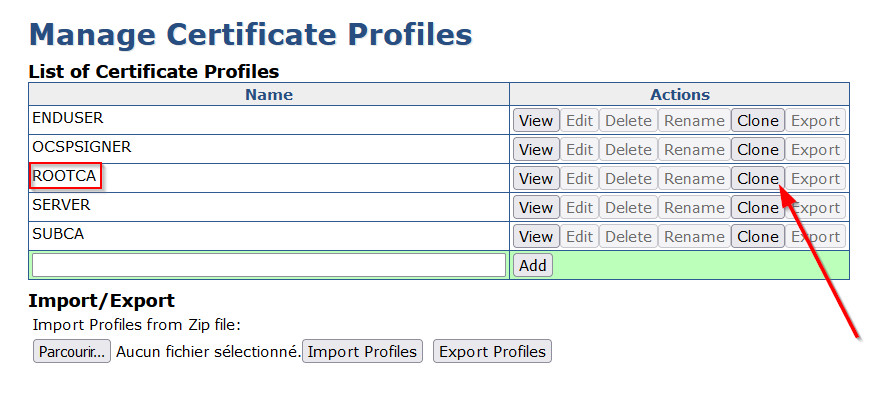Clone the SUBCA certificate profile

point(758,236)
